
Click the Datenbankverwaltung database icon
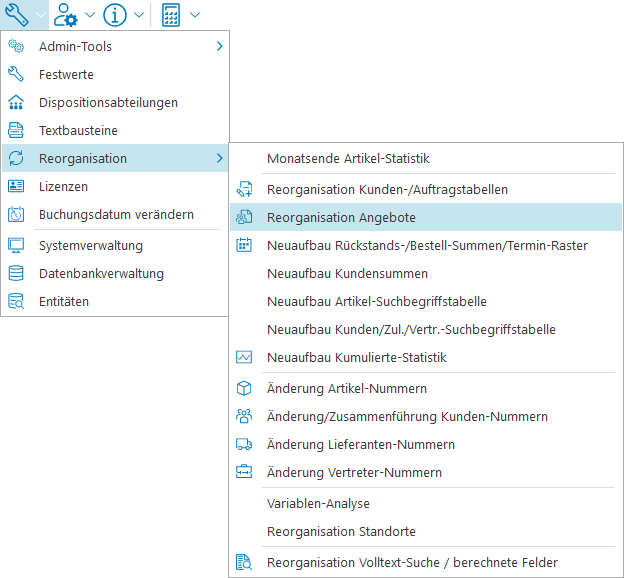click(16, 274)
